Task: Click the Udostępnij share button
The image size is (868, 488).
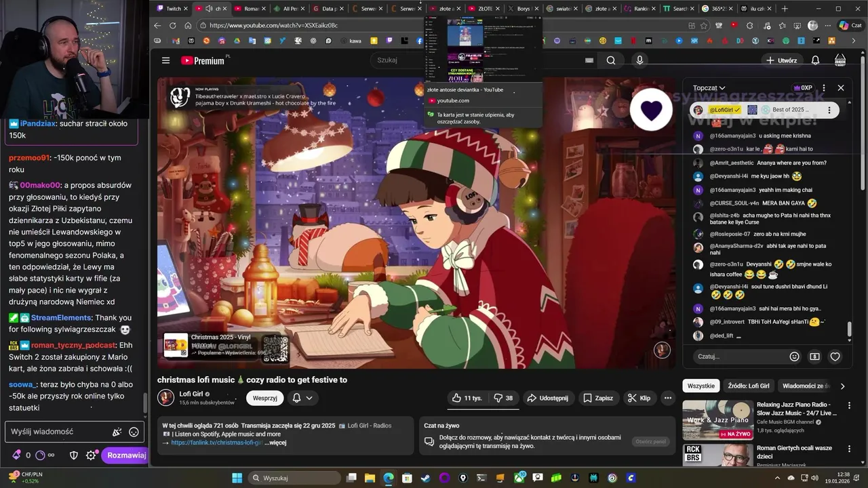Action: tap(549, 398)
